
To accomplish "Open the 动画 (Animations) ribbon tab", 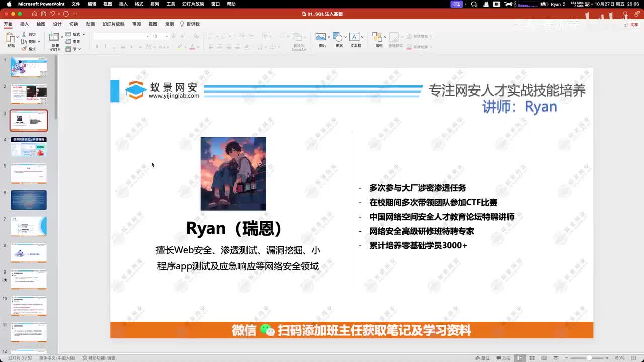I will click(90, 24).
